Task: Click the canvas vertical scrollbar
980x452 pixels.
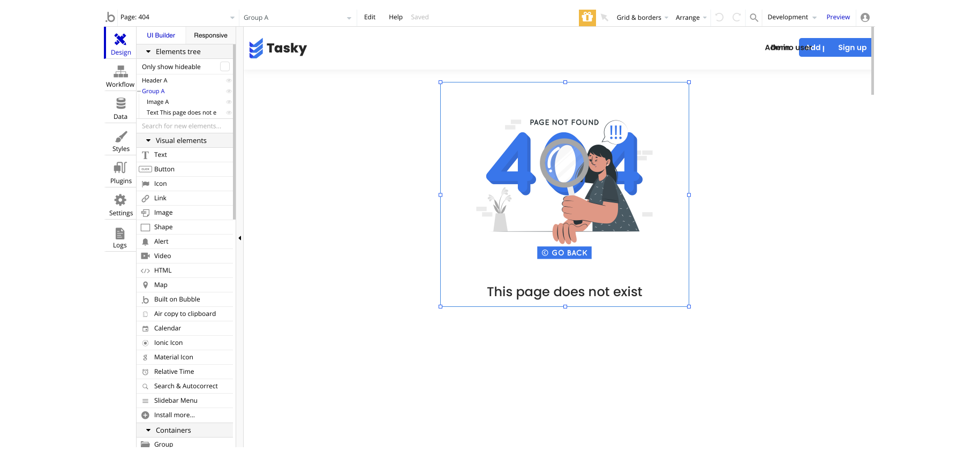Action: click(872, 61)
